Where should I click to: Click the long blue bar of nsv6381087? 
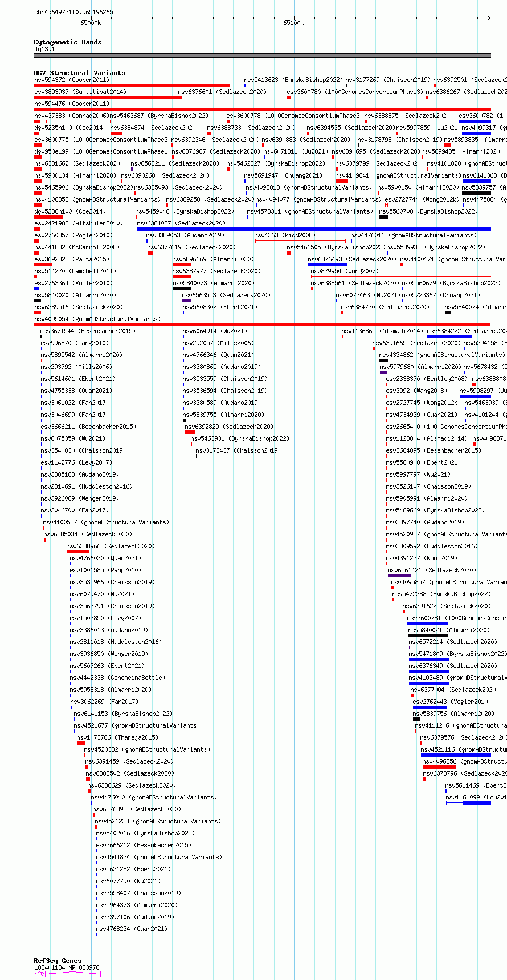(314, 229)
